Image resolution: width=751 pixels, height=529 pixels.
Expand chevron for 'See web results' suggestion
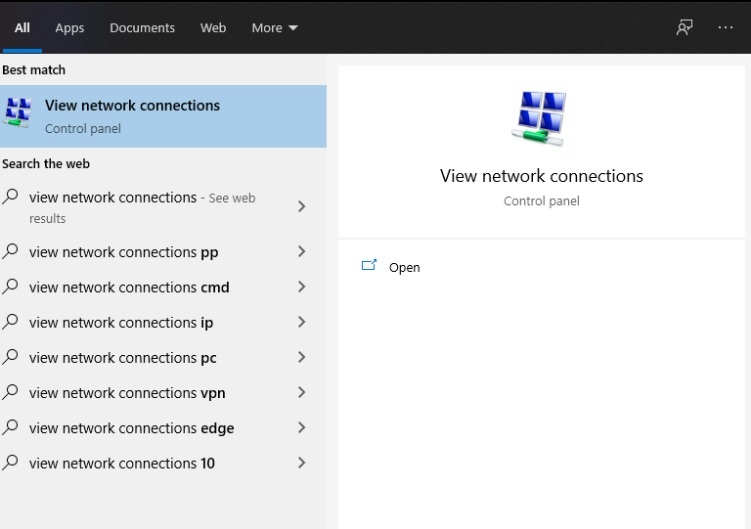301,207
